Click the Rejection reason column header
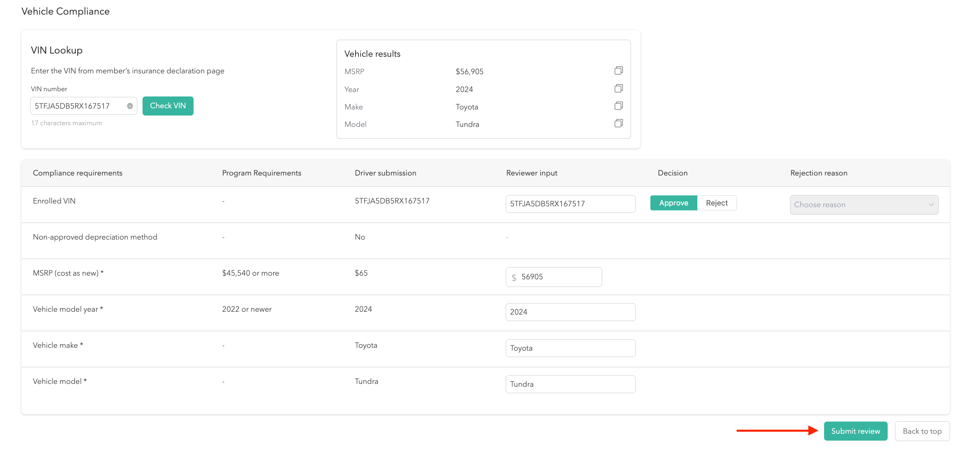 coord(818,173)
